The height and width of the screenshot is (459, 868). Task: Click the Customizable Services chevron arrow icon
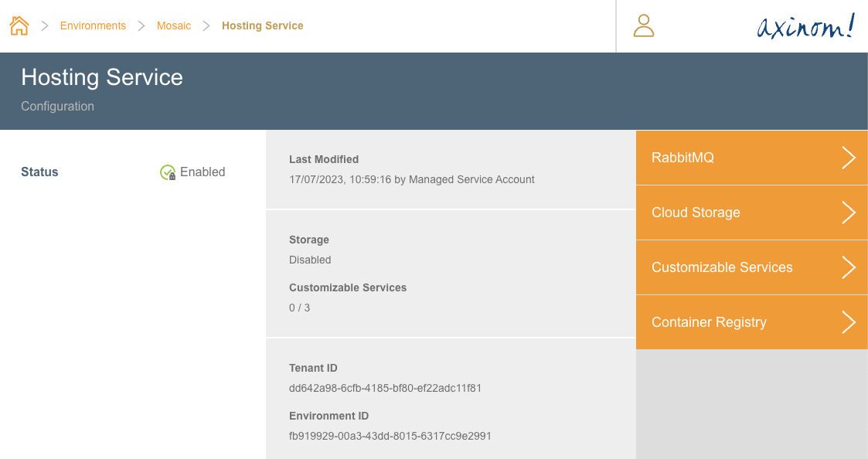pyautogui.click(x=849, y=267)
